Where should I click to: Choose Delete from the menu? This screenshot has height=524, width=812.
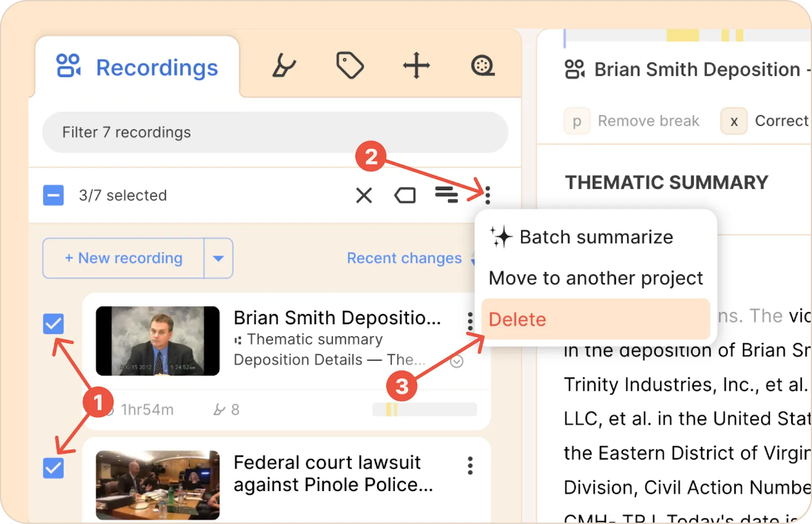(596, 319)
